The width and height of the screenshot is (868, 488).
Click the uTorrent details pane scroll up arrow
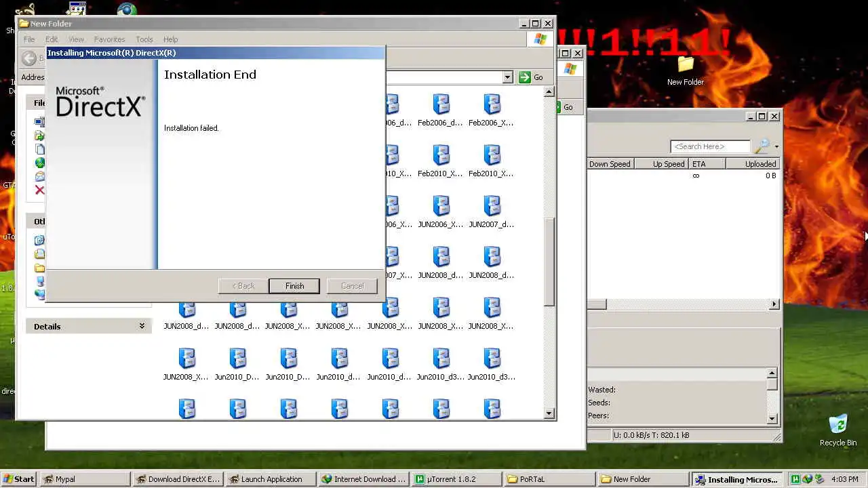[x=772, y=373]
